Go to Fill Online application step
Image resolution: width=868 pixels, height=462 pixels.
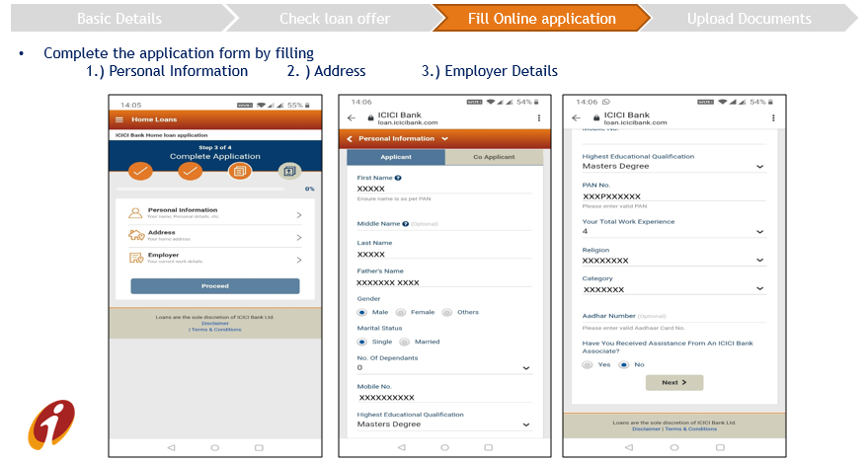[x=541, y=18]
